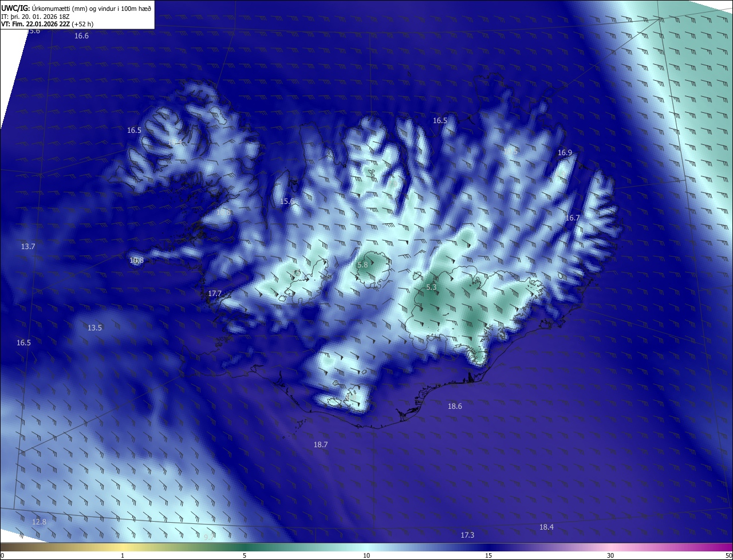The height and width of the screenshot is (560, 733).
Task: Click the 15.6 value label
Action: click(287, 202)
